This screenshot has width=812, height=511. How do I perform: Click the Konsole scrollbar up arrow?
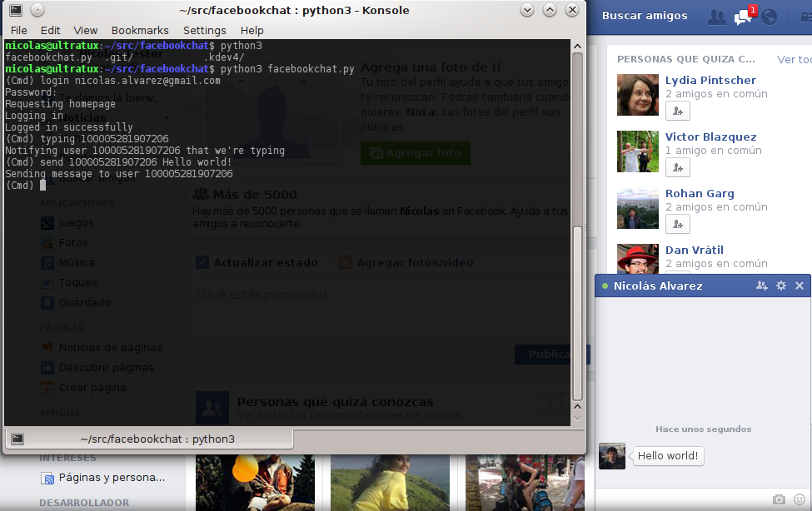(577, 46)
